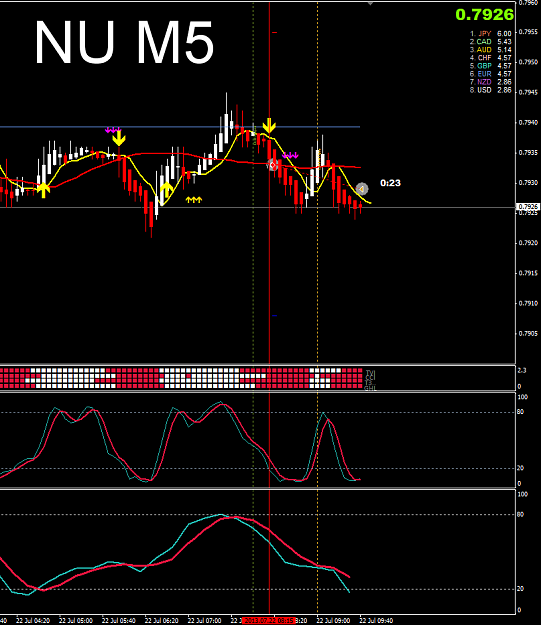541x625 pixels.
Task: Click the GBP 4.57 strength row
Action: 490,66
